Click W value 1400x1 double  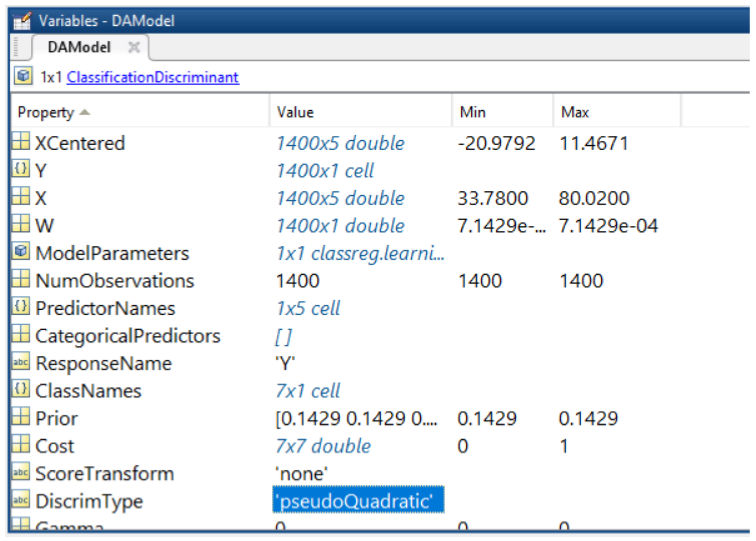coord(340,225)
